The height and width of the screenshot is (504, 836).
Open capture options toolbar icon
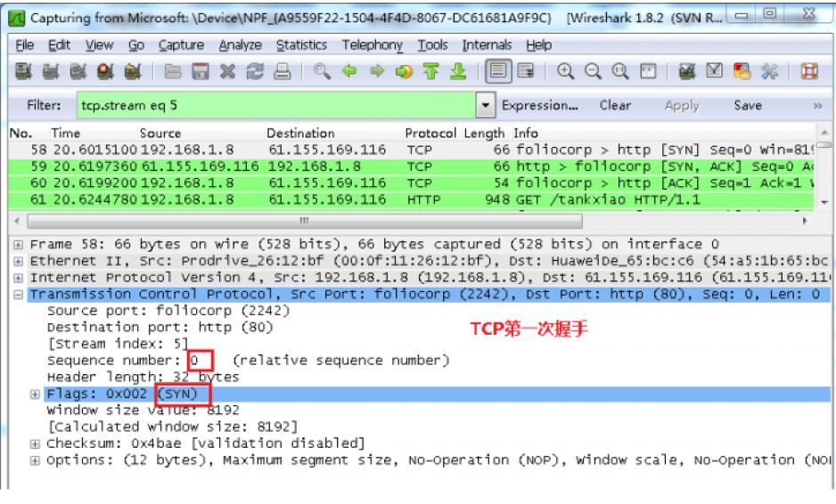click(51, 71)
